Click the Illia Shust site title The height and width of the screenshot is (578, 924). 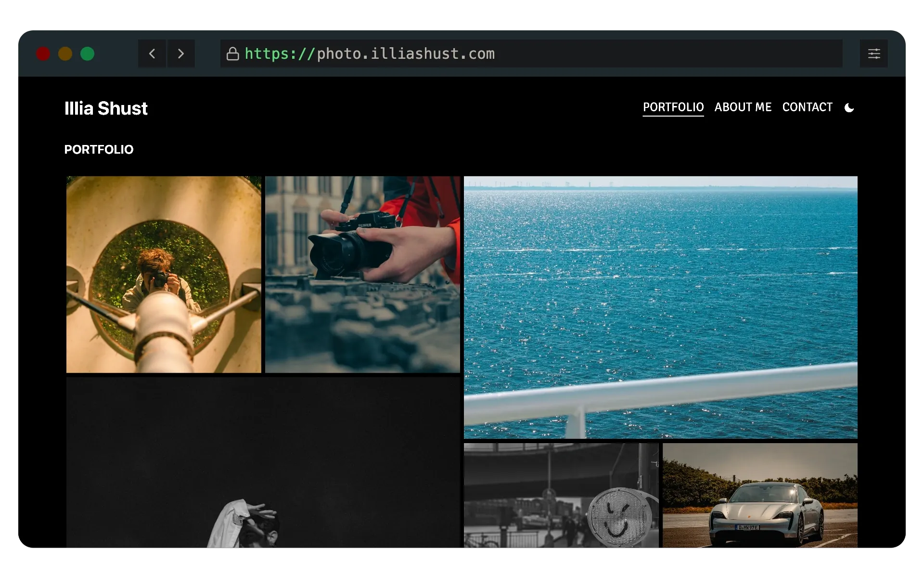pos(106,108)
